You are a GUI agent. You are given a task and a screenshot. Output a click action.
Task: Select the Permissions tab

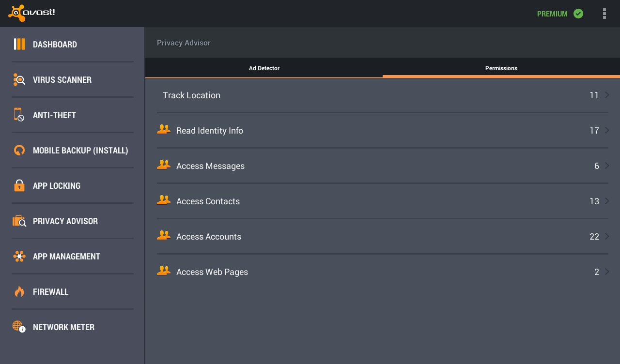point(501,68)
